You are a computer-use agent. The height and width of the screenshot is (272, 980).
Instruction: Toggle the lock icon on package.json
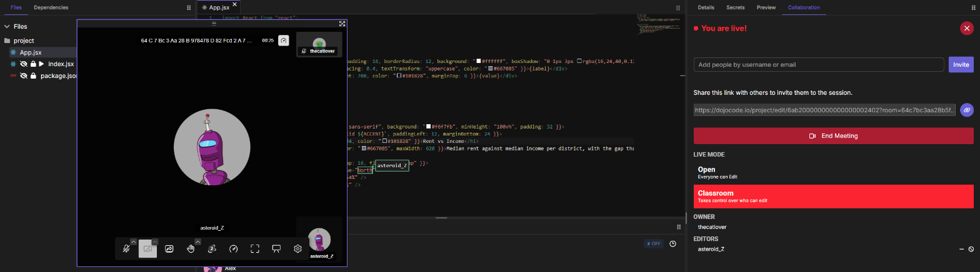32,76
